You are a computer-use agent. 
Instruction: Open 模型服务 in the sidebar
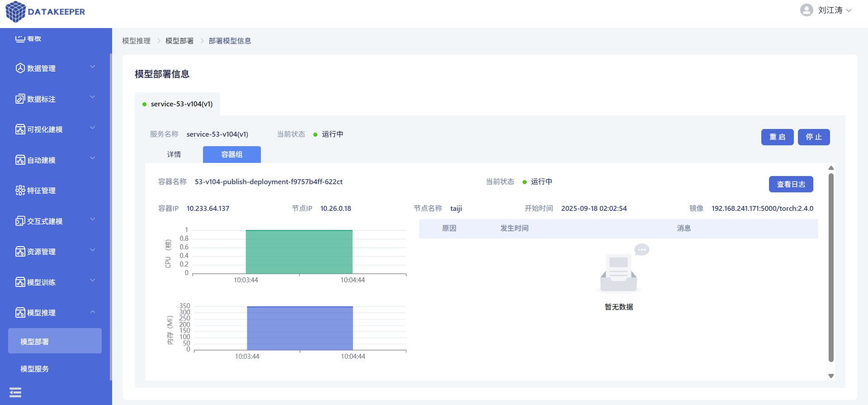coord(35,369)
